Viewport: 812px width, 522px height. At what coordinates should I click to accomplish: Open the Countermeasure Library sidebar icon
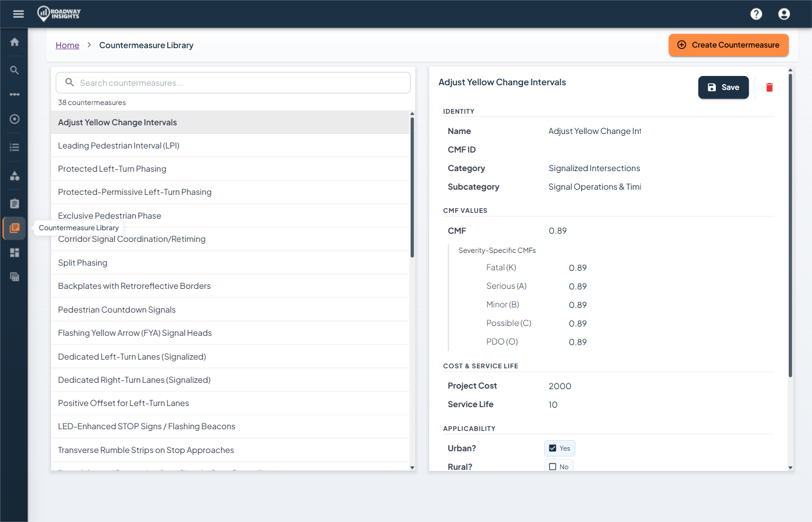click(x=14, y=228)
